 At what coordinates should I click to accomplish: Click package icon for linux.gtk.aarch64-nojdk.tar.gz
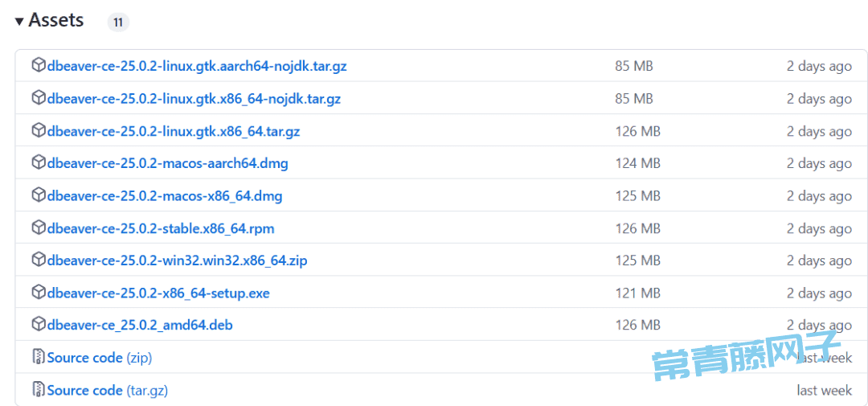click(39, 66)
